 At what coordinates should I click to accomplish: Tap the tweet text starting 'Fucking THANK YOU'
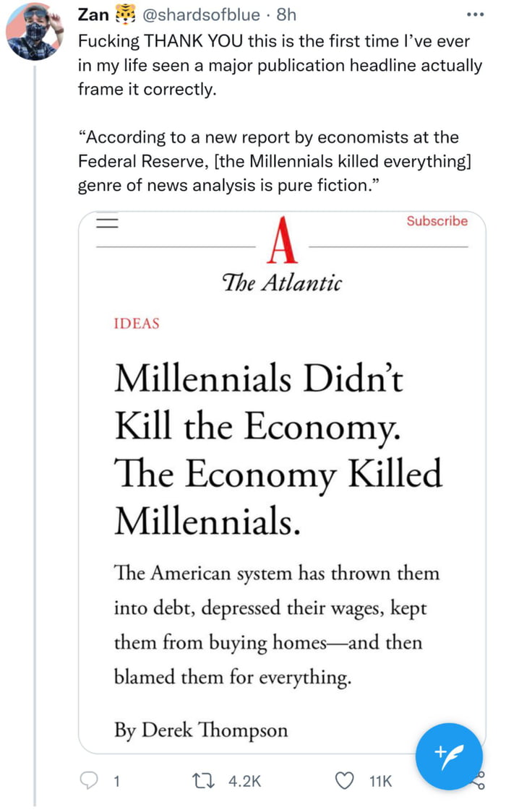(x=279, y=66)
